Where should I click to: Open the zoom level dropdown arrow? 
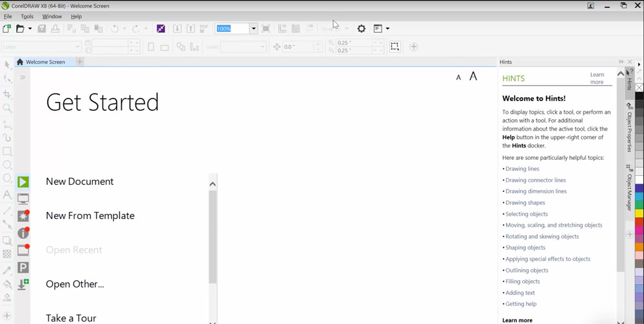pyautogui.click(x=253, y=29)
